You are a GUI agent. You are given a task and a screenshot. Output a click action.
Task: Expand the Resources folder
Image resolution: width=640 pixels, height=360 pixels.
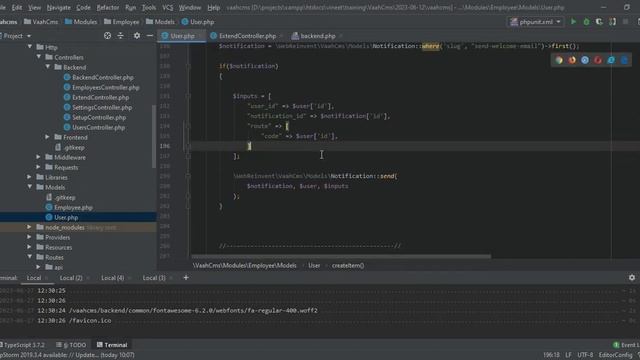[30, 247]
